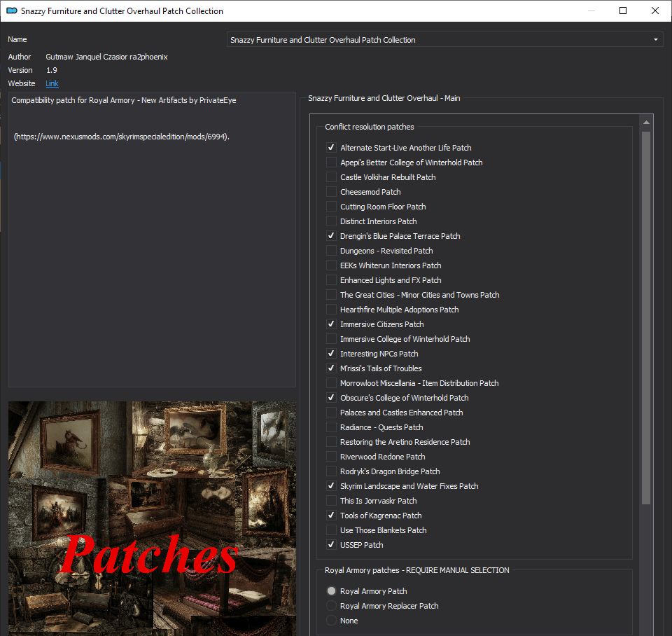Click author text Gutmaw Janquel Czasior ra2phoenix
The width and height of the screenshot is (672, 636).
[106, 57]
